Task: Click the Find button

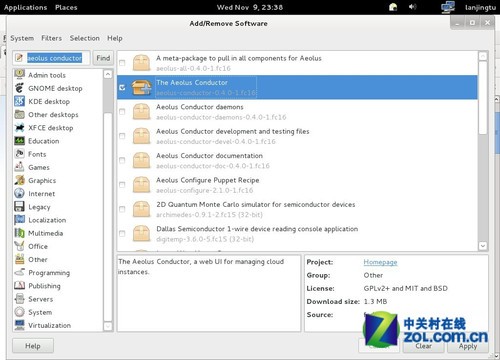Action: click(x=103, y=58)
